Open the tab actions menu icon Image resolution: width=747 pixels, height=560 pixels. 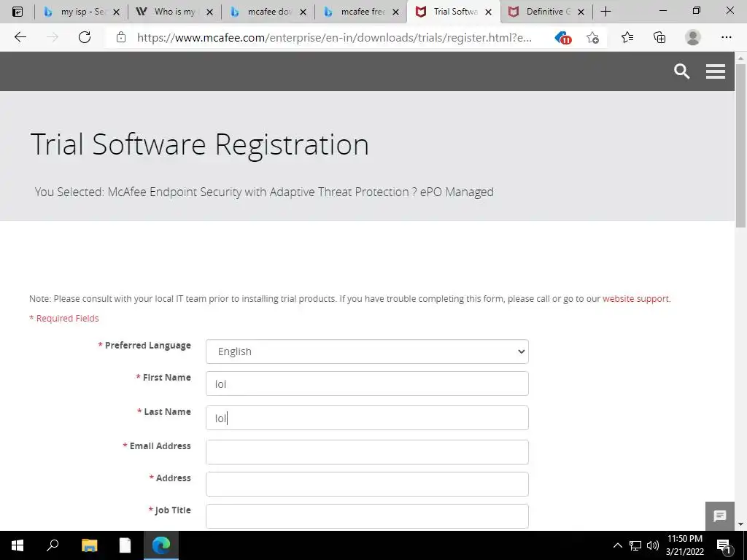click(18, 12)
